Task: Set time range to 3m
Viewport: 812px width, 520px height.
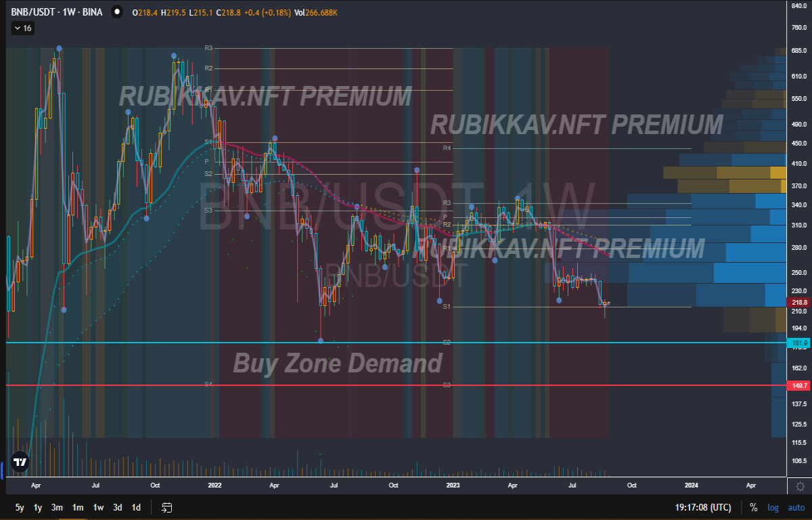Action: [x=58, y=507]
